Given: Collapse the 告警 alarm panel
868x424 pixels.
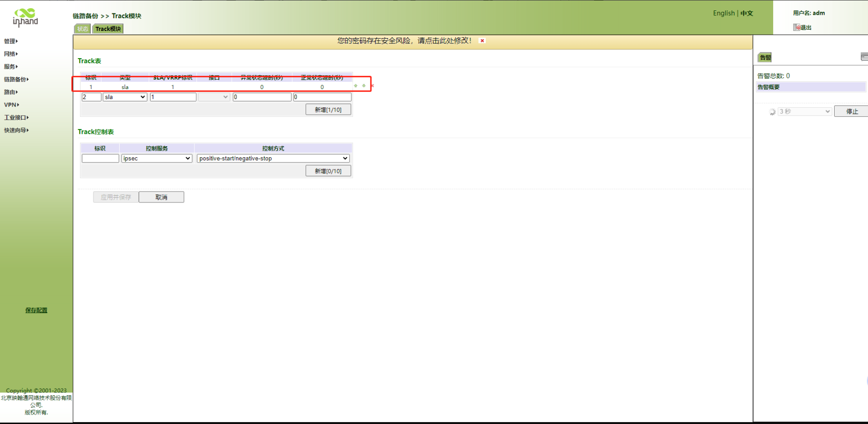Looking at the screenshot, I should point(864,57).
